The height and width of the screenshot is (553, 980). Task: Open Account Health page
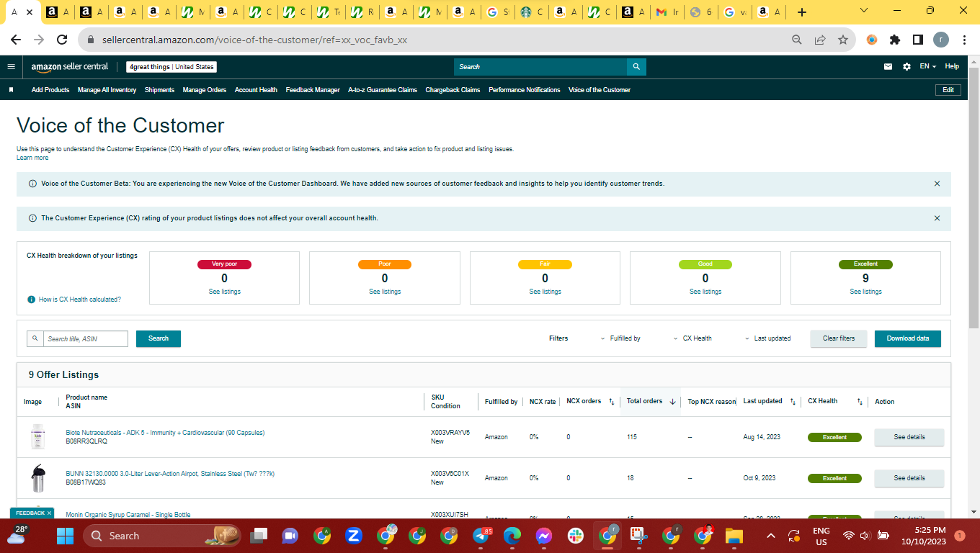[x=256, y=90]
